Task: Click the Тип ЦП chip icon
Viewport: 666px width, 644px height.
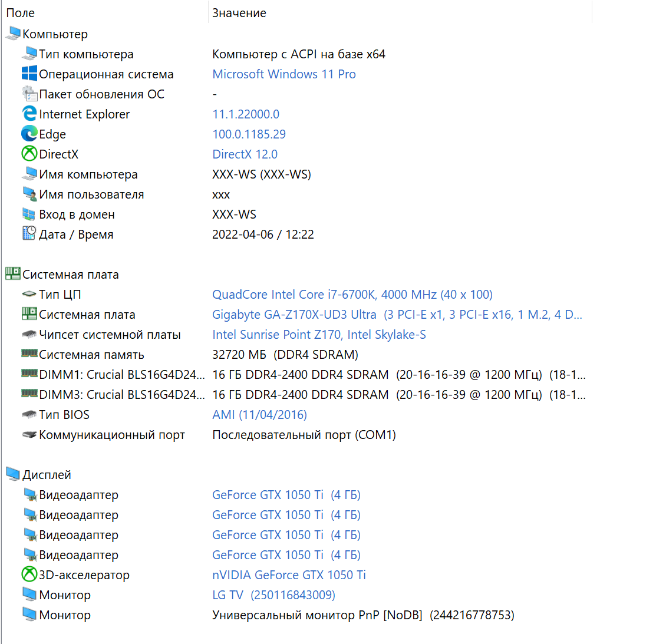Action: pyautogui.click(x=29, y=294)
